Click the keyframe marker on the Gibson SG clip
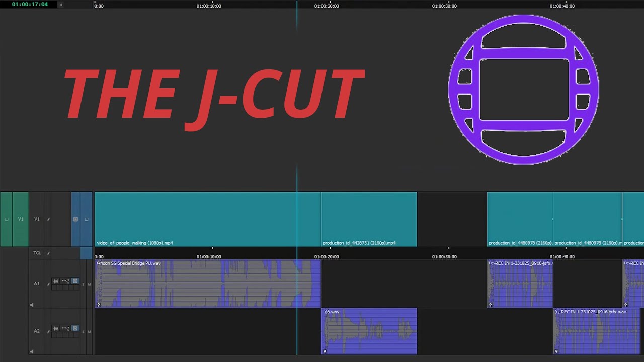 click(99, 304)
